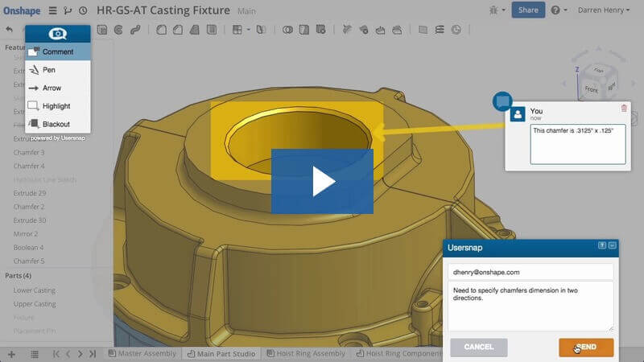The width and height of the screenshot is (644, 362).
Task: Select the Helix tool icon
Action: tap(440, 30)
